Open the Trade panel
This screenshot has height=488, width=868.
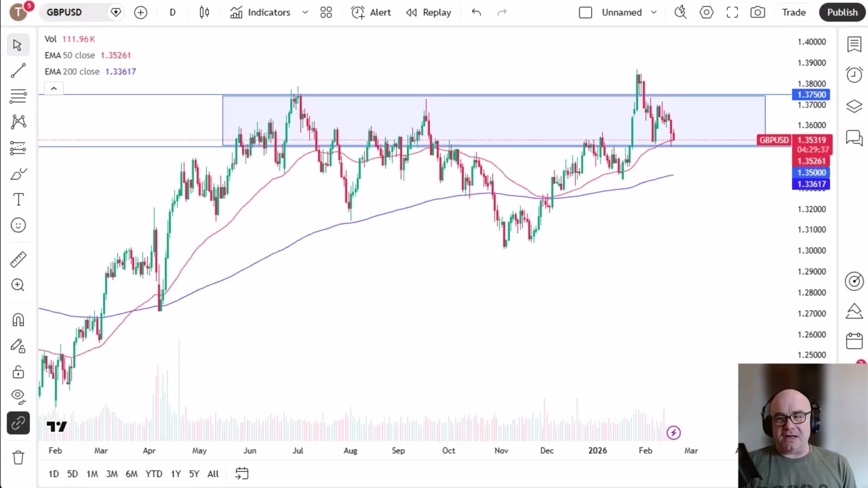793,12
